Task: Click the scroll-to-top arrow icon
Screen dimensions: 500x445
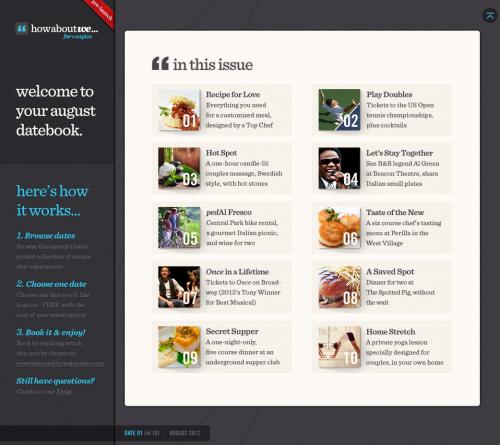Action: click(x=490, y=15)
